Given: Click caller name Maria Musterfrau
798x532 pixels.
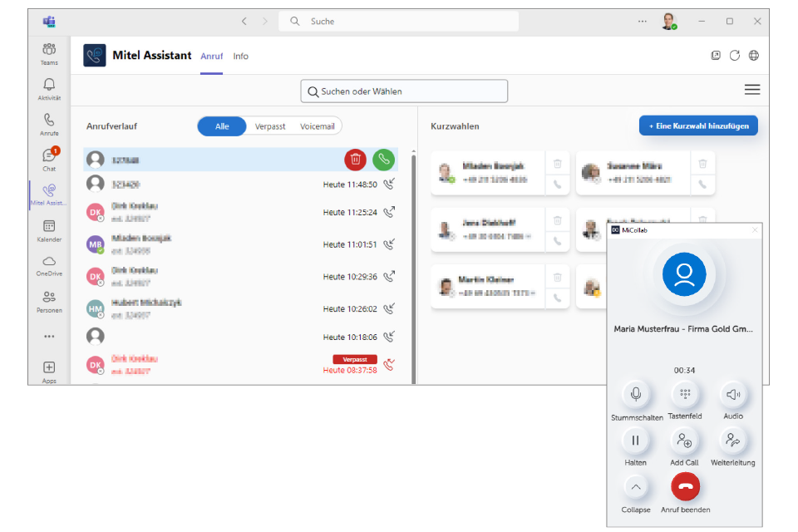Looking at the screenshot, I should point(683,329).
